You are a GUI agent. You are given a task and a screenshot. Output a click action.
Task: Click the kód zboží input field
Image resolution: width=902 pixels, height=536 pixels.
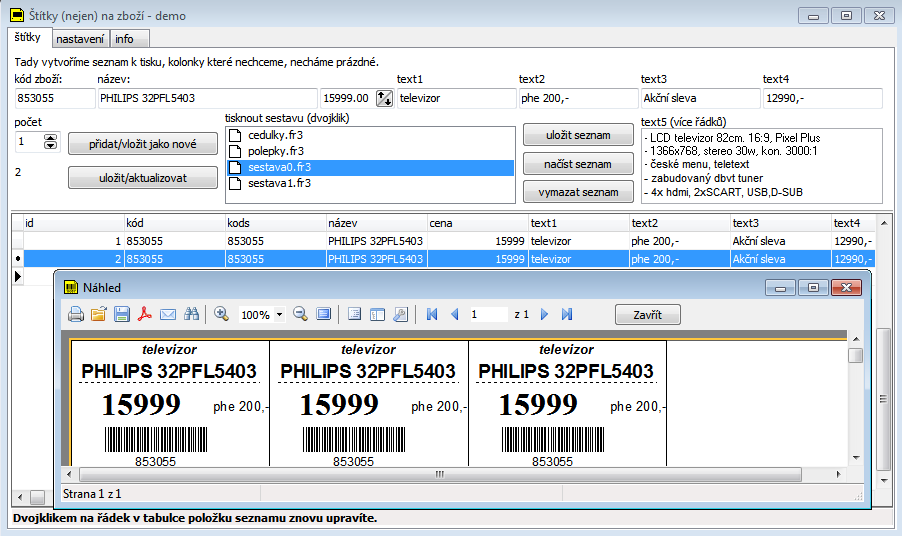(x=54, y=98)
